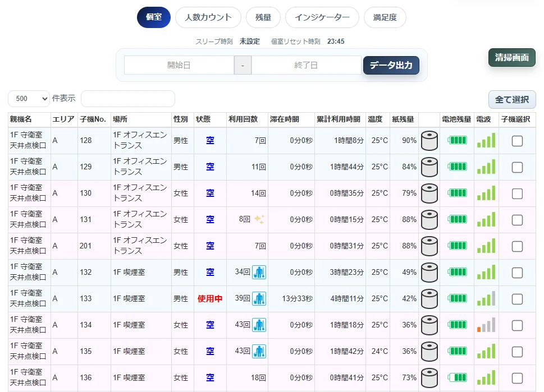Click the cleaning staff icon in row 132
Screen dimensions: 544x392
tap(259, 272)
